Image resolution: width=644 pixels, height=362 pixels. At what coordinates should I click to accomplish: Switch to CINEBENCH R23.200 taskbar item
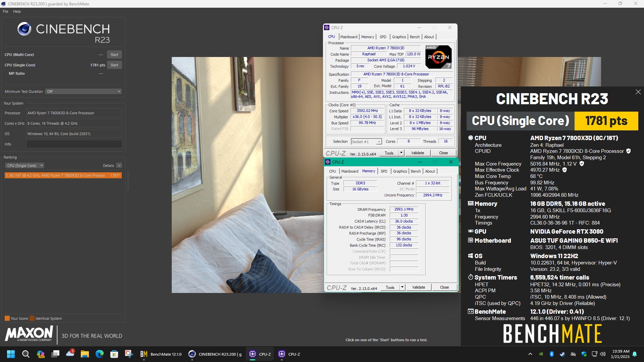click(215, 354)
